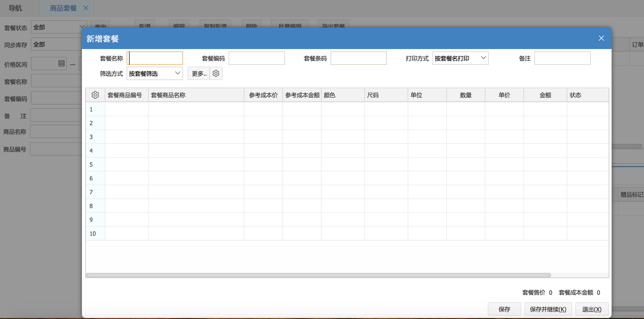Click the 备注 input in dialog
The image size is (644, 319).
click(562, 58)
